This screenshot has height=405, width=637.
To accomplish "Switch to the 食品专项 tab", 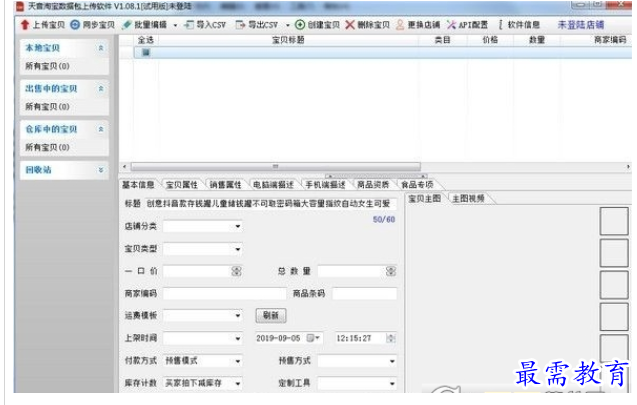I will point(417,185).
